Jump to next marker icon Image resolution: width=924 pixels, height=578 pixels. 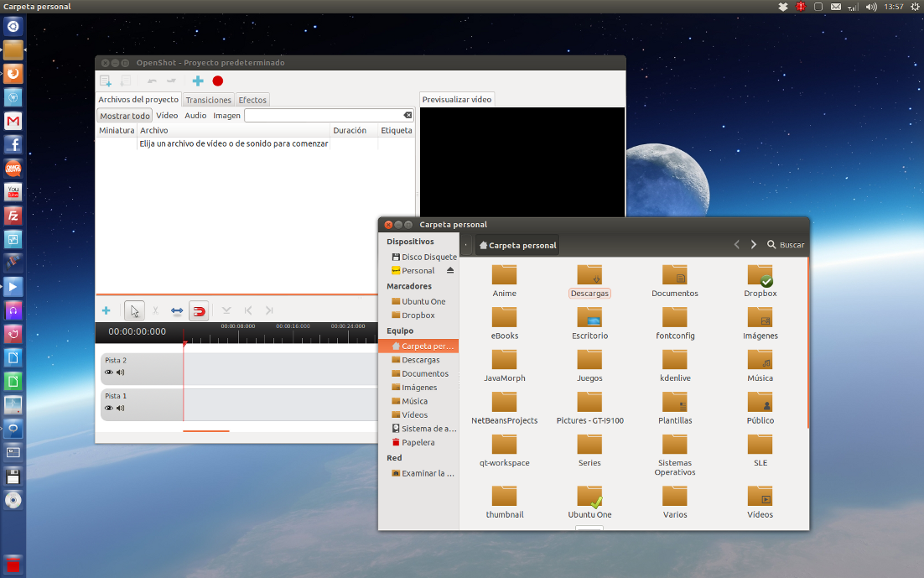269,310
